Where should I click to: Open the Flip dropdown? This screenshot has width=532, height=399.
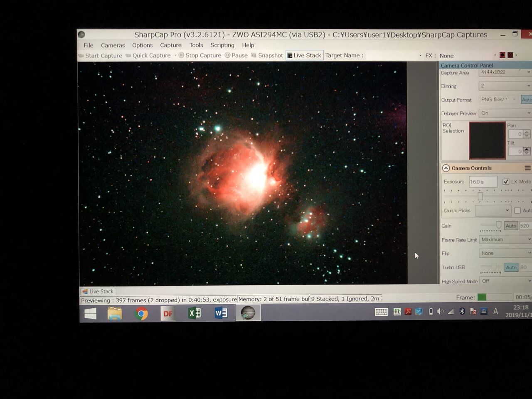(505, 253)
